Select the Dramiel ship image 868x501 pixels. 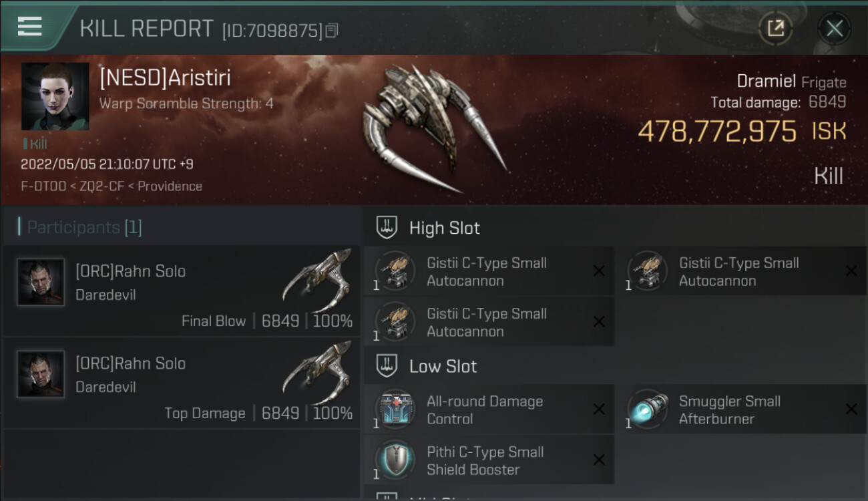pyautogui.click(x=434, y=127)
